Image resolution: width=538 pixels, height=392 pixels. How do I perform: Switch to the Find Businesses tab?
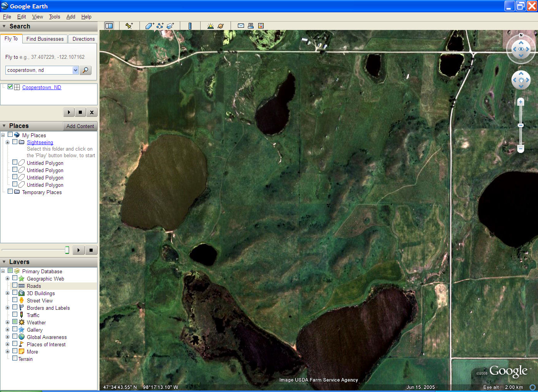pyautogui.click(x=45, y=39)
